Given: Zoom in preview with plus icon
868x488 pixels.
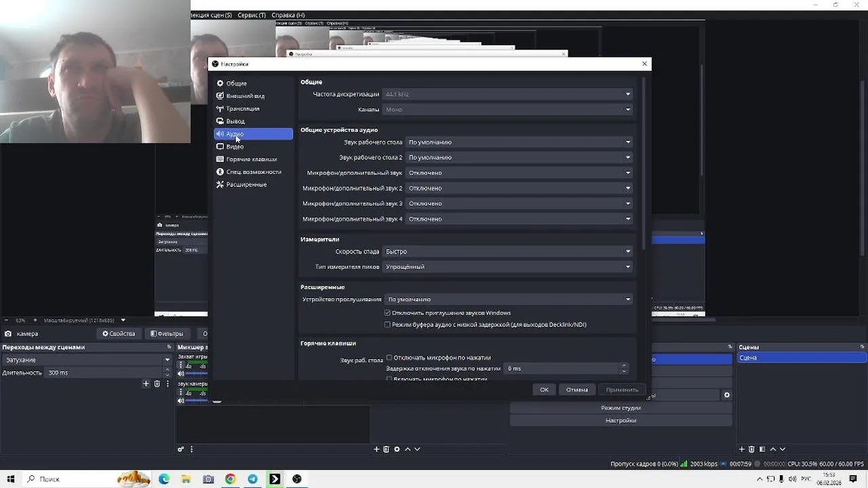Looking at the screenshot, I should click(35, 320).
